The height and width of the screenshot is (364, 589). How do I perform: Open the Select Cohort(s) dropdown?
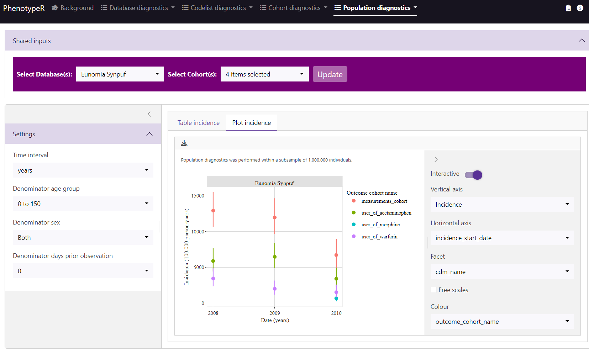tap(264, 74)
